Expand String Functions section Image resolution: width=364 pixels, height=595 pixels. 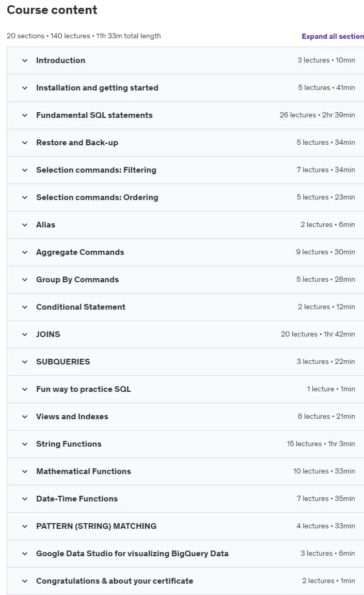185,444
